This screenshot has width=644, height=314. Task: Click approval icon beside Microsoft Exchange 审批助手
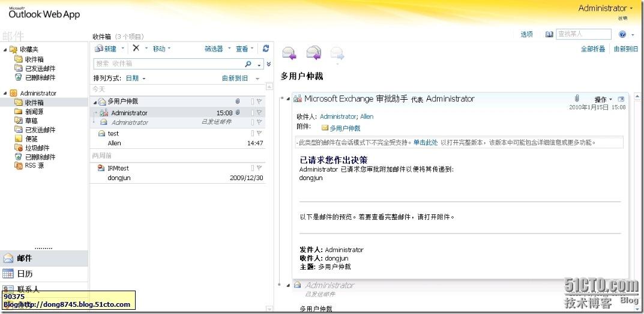click(298, 98)
